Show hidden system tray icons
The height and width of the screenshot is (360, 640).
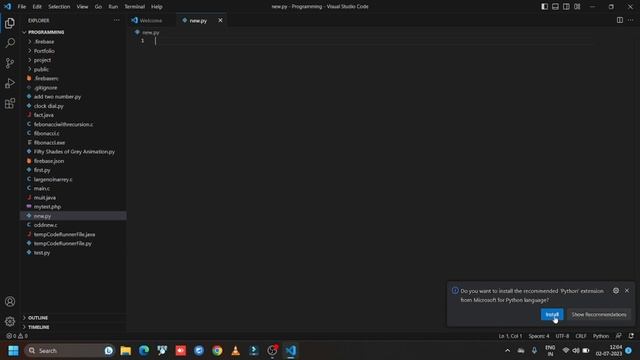[x=507, y=351]
